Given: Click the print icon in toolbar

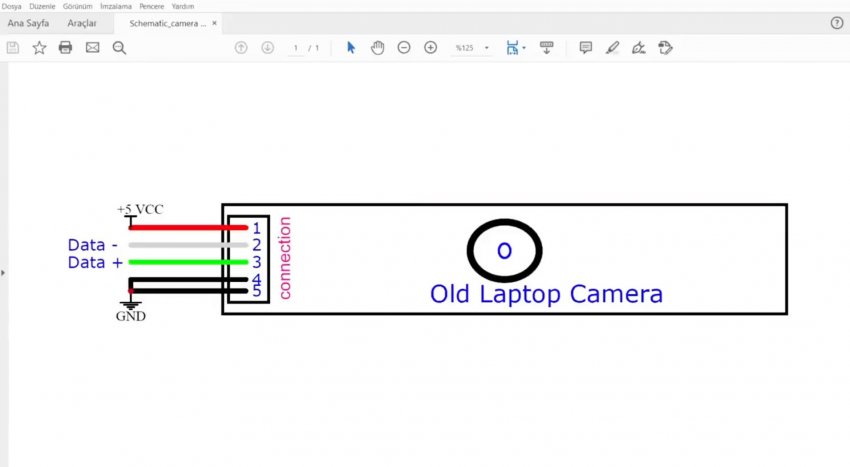Looking at the screenshot, I should (66, 47).
